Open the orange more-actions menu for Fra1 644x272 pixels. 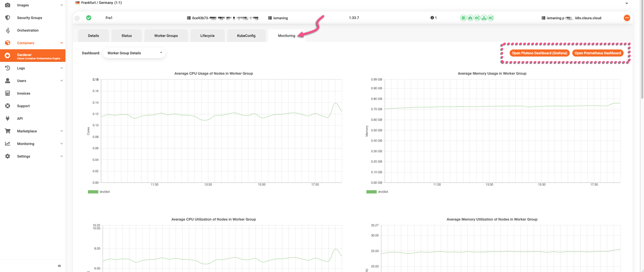click(x=627, y=18)
